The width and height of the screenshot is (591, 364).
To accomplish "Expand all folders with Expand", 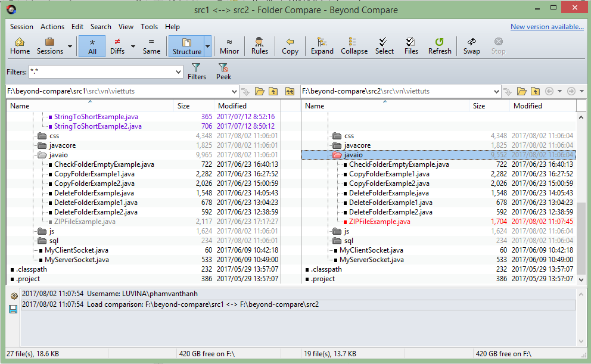I will (x=322, y=46).
